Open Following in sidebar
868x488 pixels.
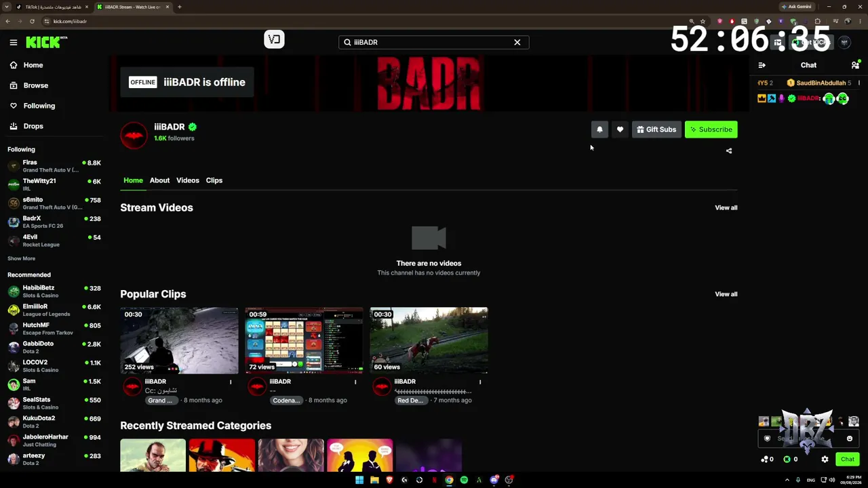point(54,106)
